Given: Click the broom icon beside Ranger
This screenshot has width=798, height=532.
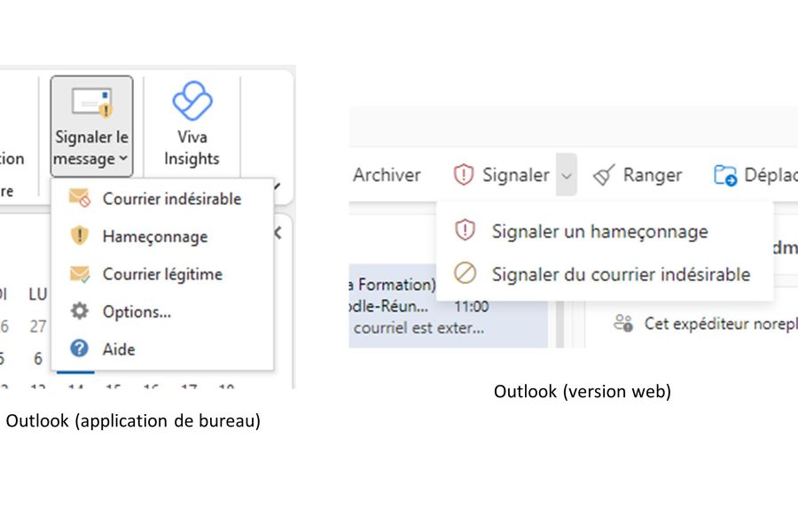Looking at the screenshot, I should tap(604, 176).
